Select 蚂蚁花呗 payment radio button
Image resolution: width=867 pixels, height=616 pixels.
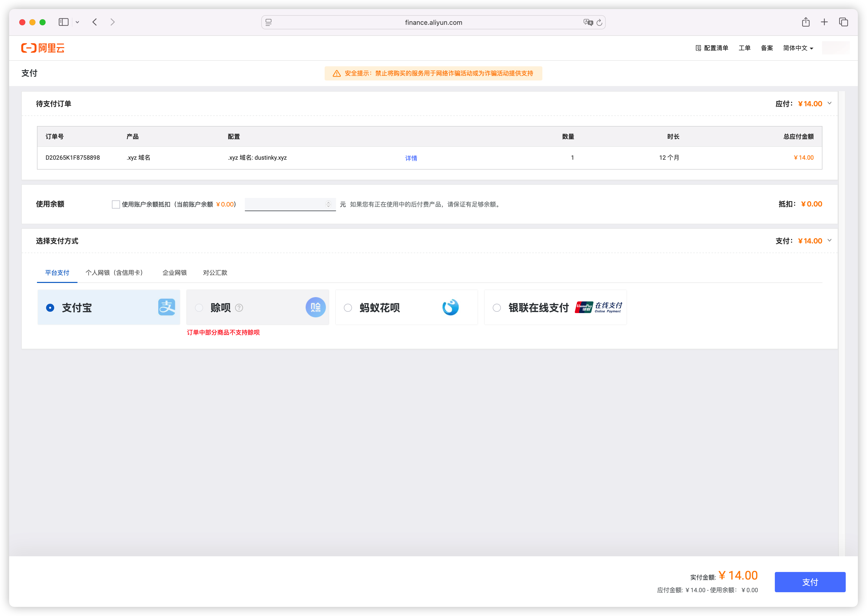348,308
